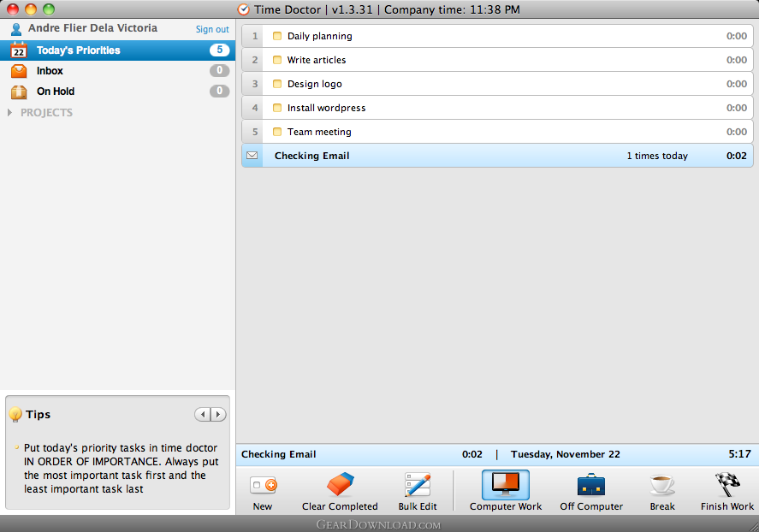Select the Install wordpress task text
This screenshot has height=532, width=759.
pos(326,108)
